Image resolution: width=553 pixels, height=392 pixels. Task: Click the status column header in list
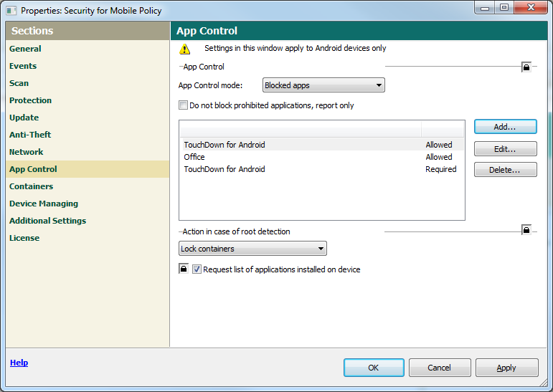click(443, 129)
